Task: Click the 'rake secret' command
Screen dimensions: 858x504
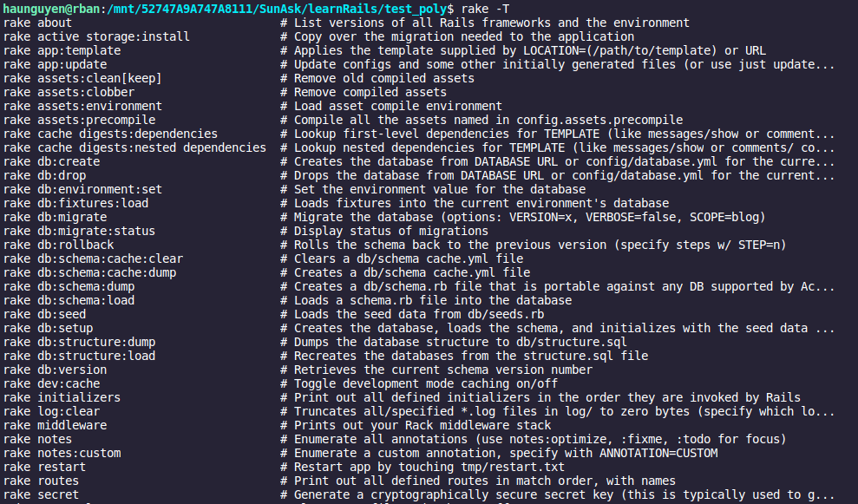Action: 41,494
